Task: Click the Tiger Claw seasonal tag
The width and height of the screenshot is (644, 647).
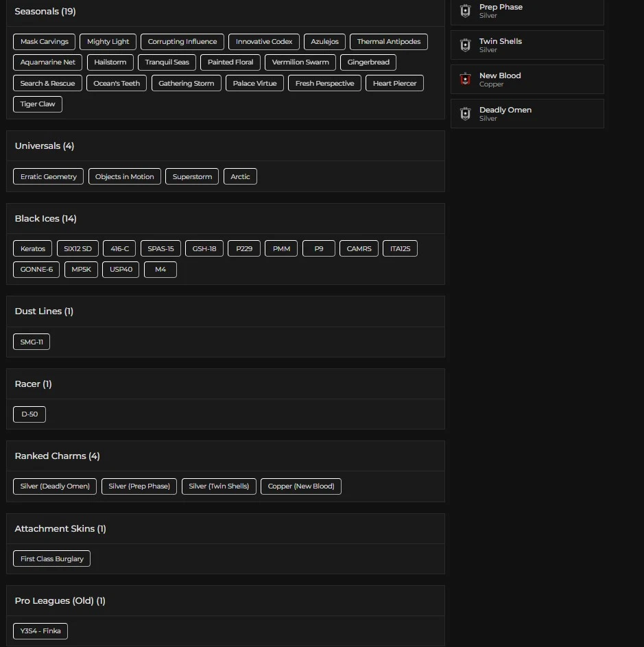Action: (38, 104)
